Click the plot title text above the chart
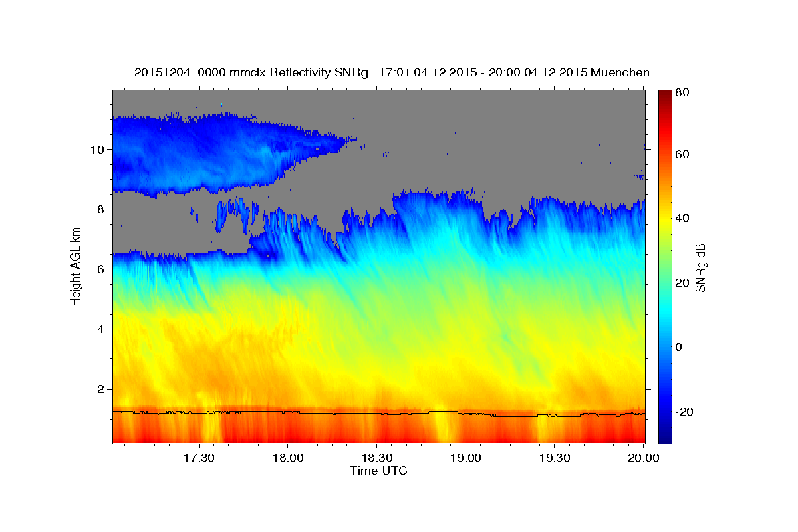The image size is (798, 532). (x=392, y=73)
